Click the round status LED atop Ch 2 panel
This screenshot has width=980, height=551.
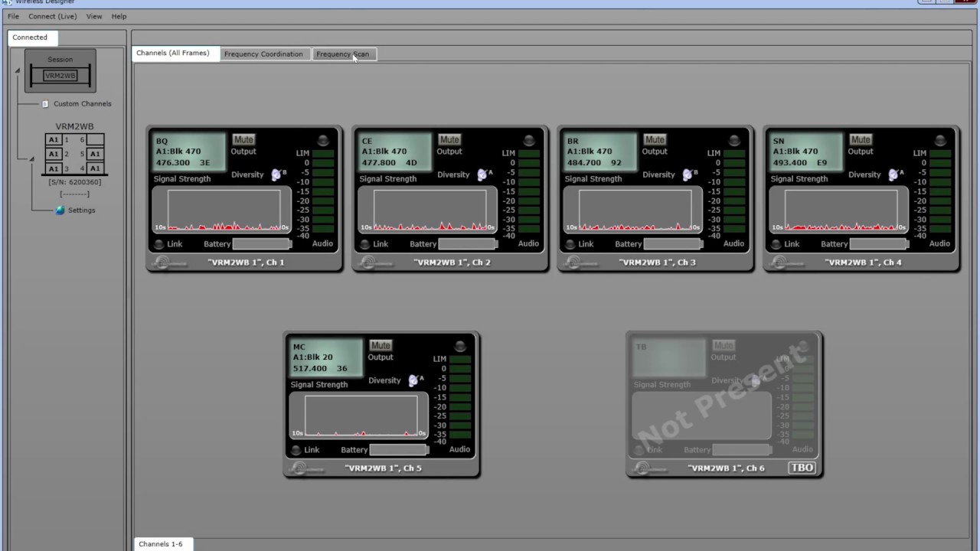(x=529, y=140)
